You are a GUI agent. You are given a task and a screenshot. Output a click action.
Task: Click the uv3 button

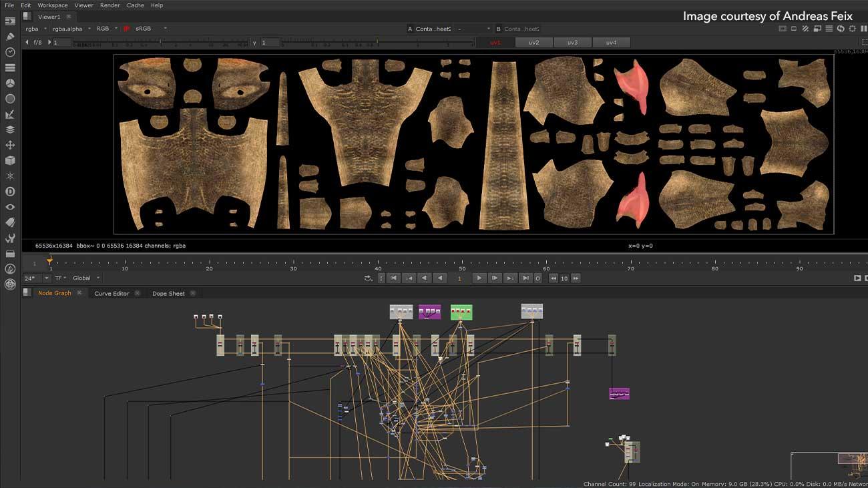[572, 42]
